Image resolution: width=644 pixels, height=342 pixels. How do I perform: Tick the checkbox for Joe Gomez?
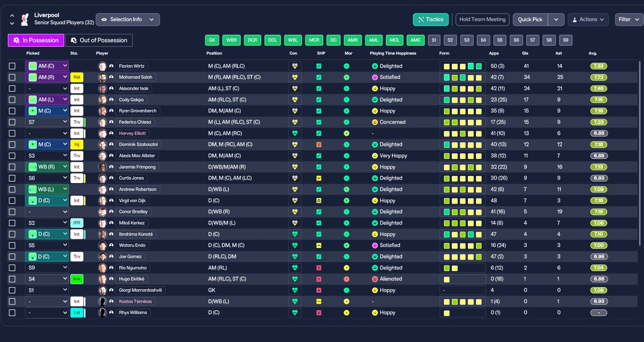pyautogui.click(x=12, y=256)
